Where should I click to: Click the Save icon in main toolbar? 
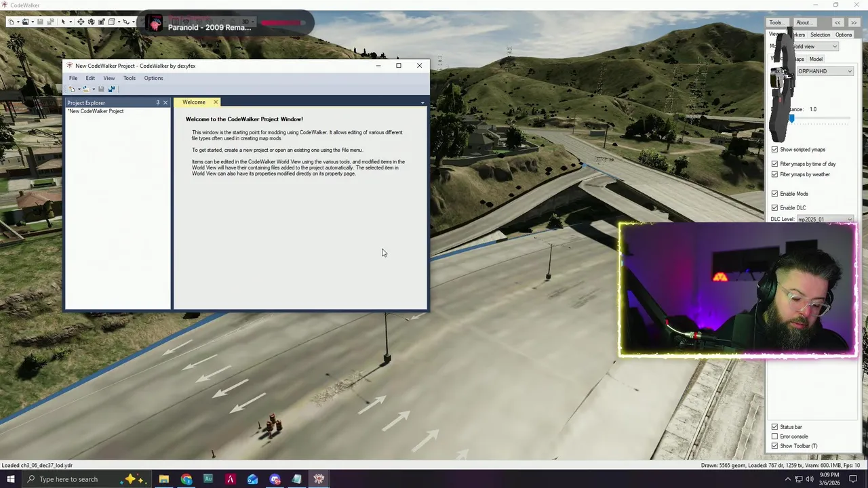(40, 22)
